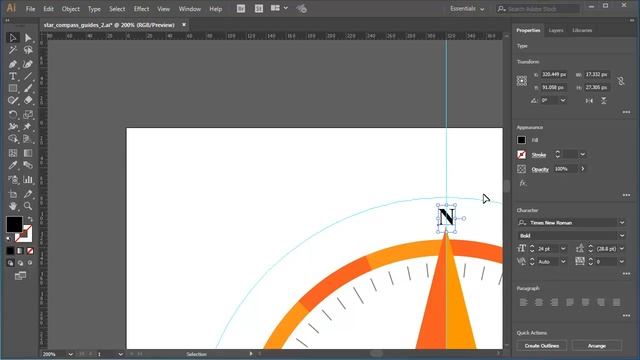The height and width of the screenshot is (360, 640).
Task: Flip the selection horizontally in Transform
Action: (589, 100)
